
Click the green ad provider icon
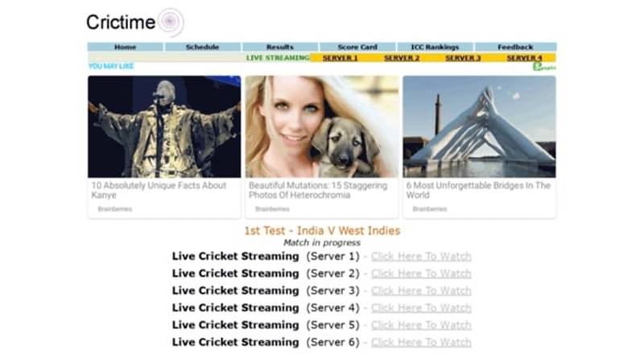[x=544, y=67]
